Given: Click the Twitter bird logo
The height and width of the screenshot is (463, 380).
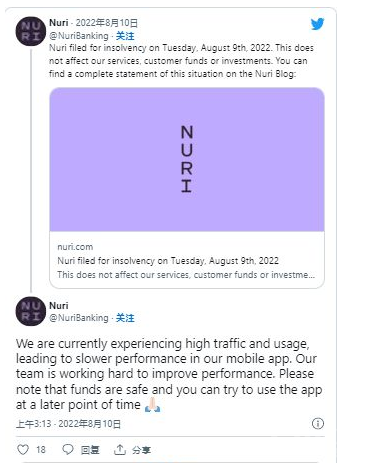Looking at the screenshot, I should 317,24.
